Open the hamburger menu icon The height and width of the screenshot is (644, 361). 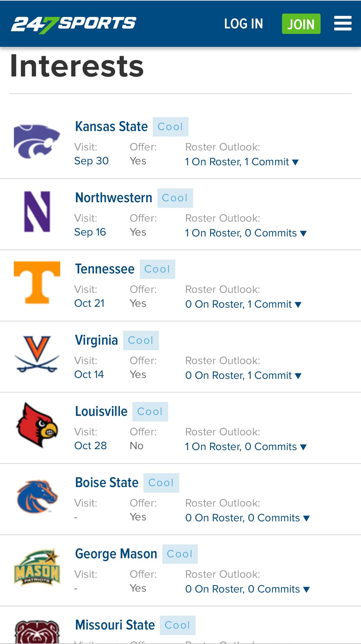pyautogui.click(x=342, y=23)
